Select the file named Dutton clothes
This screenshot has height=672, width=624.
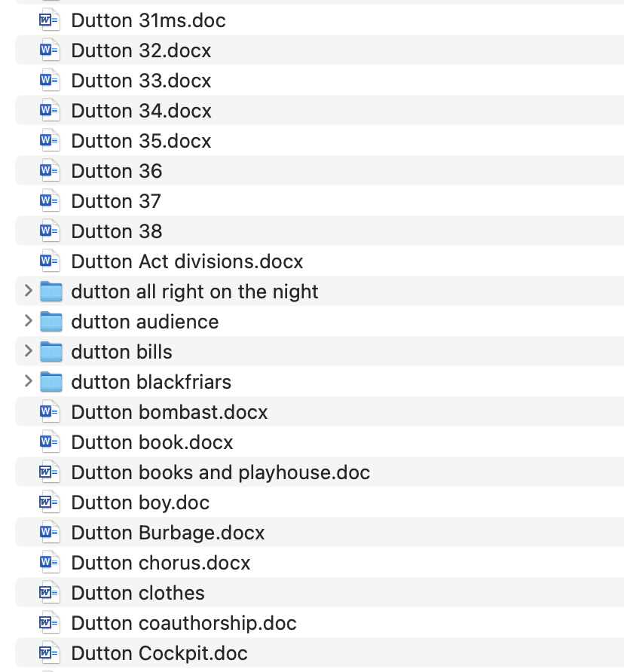[x=138, y=593]
